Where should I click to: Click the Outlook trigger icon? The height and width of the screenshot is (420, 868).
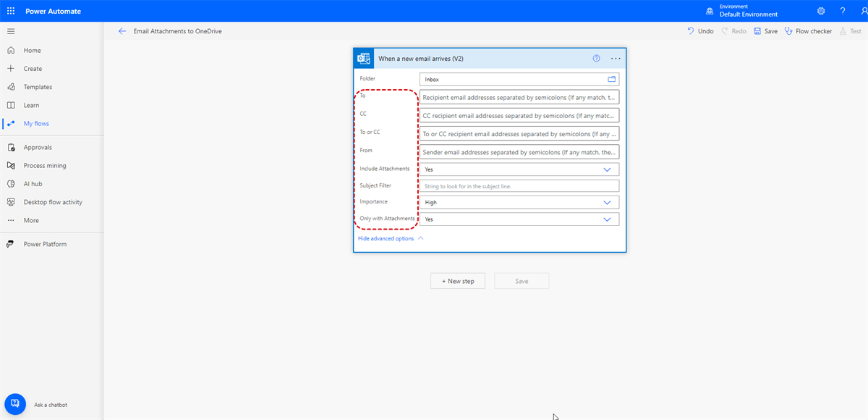coord(363,59)
